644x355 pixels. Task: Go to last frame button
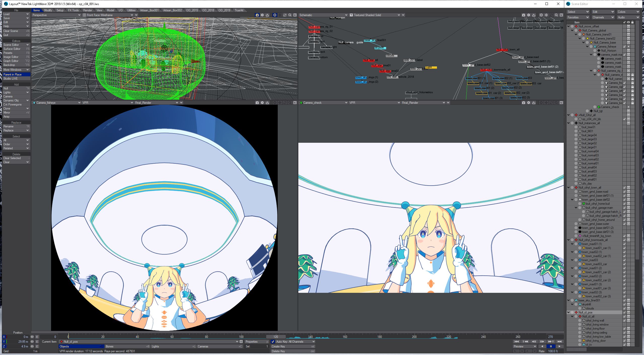pos(559,342)
